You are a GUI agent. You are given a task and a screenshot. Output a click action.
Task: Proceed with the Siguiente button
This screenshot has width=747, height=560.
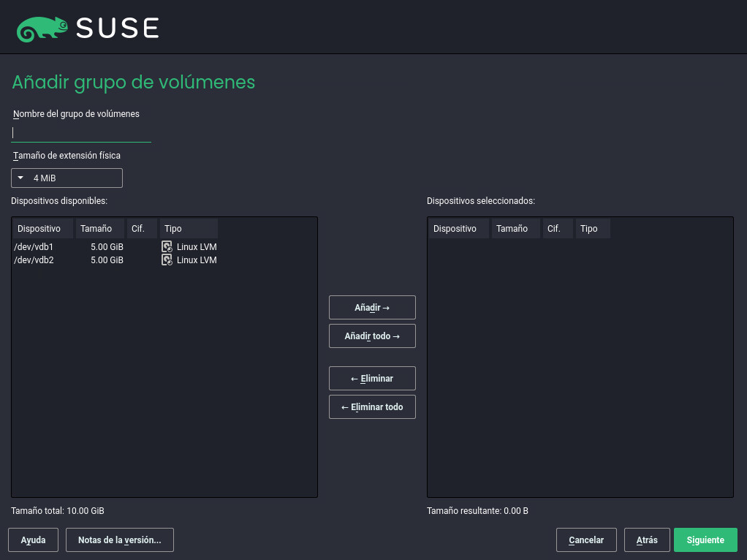click(x=705, y=540)
